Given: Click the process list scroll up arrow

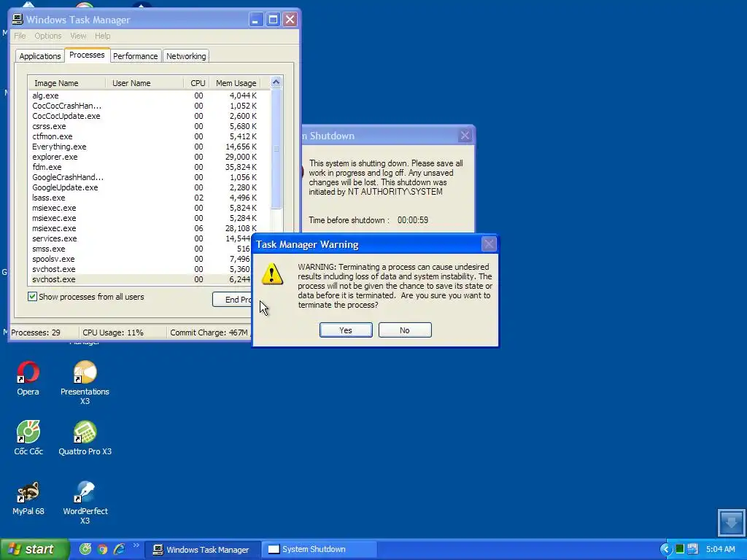Looking at the screenshot, I should (276, 82).
